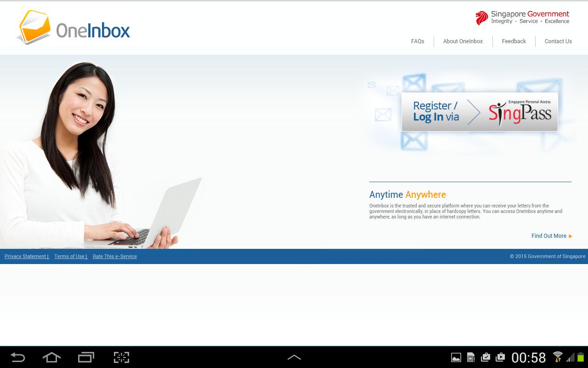The image size is (588, 368).
Task: Tap the Wi-Fi signal indicator
Action: (557, 357)
